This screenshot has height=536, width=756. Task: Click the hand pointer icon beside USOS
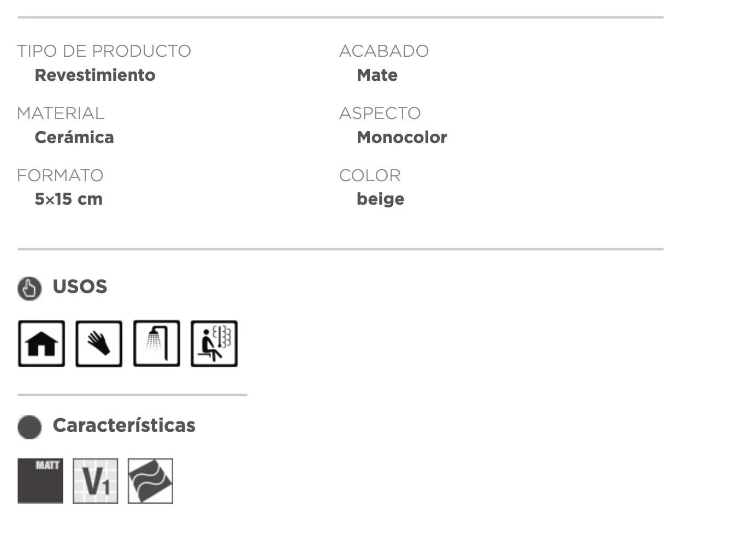point(29,288)
